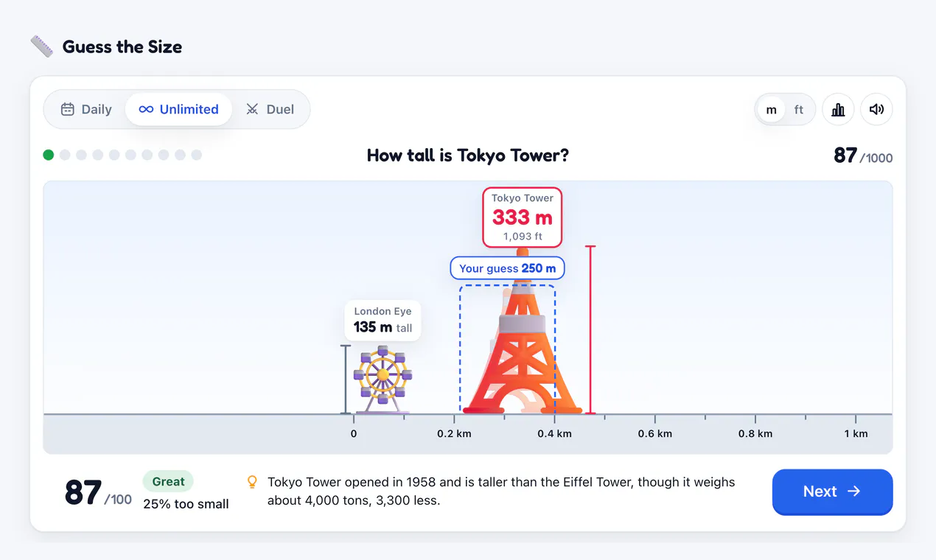Click the London Eye 135 m label

pos(383,320)
